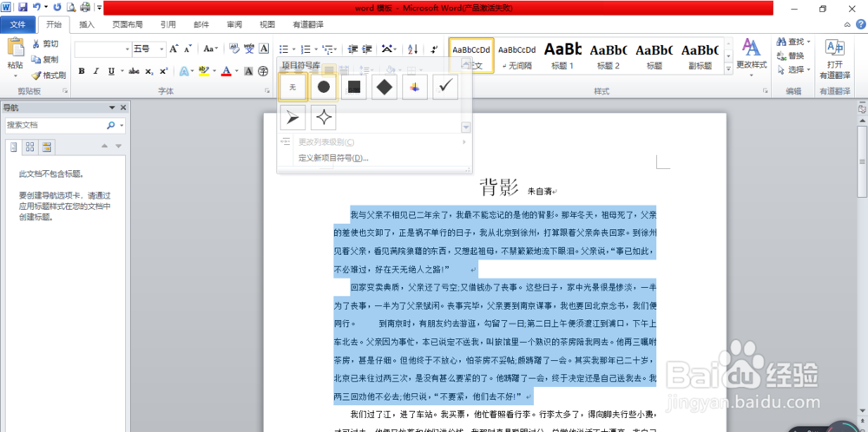Screen dimensions: 868x432
Task: Open the search options dropdown in navigation
Action: [122, 126]
